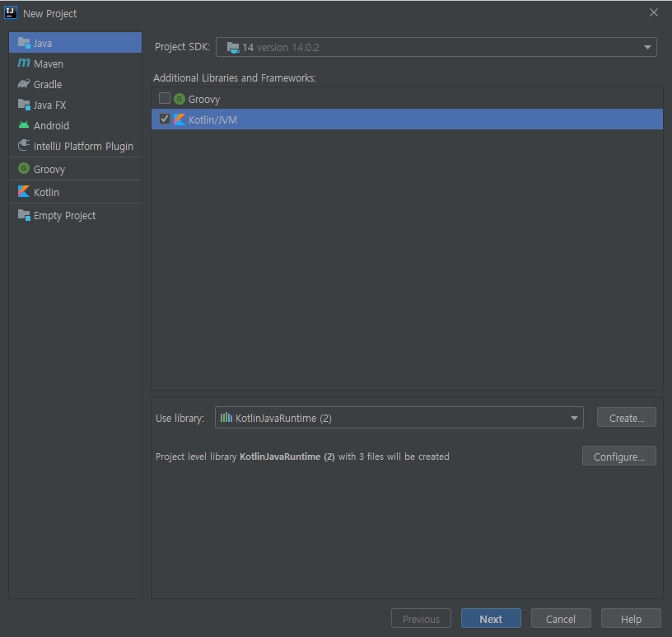Choose Empty Project in sidebar
The image size is (672, 637).
pos(76,215)
